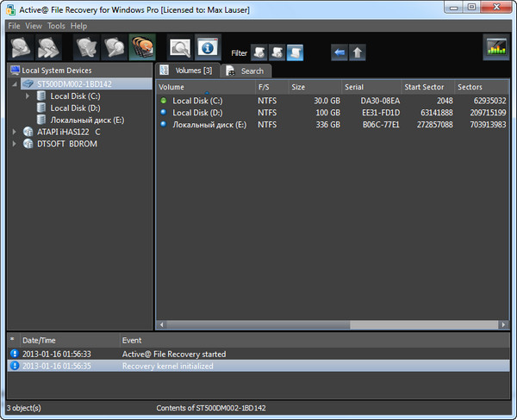Click the green graph icon at the toolbar's right end
The image size is (517, 420).
[x=495, y=48]
